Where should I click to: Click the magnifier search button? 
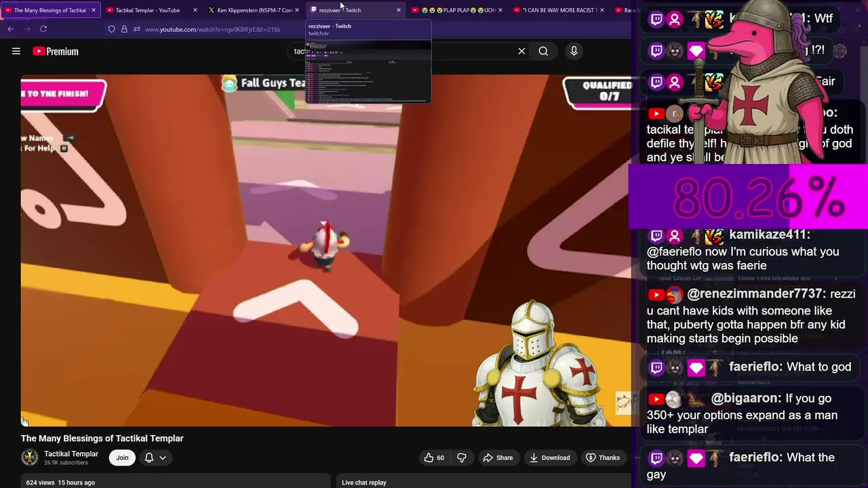(x=543, y=51)
